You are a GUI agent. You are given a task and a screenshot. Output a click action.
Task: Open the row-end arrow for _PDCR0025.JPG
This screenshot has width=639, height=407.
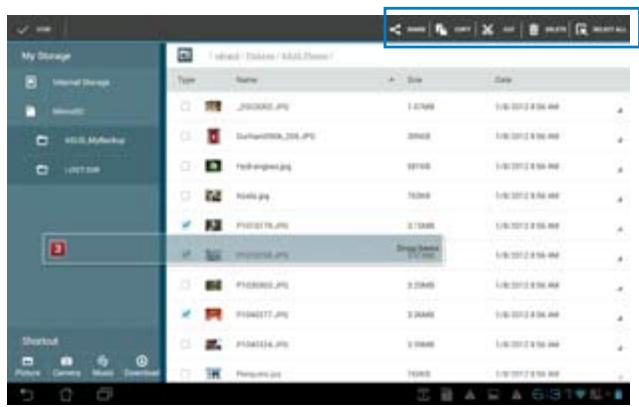coord(620,110)
